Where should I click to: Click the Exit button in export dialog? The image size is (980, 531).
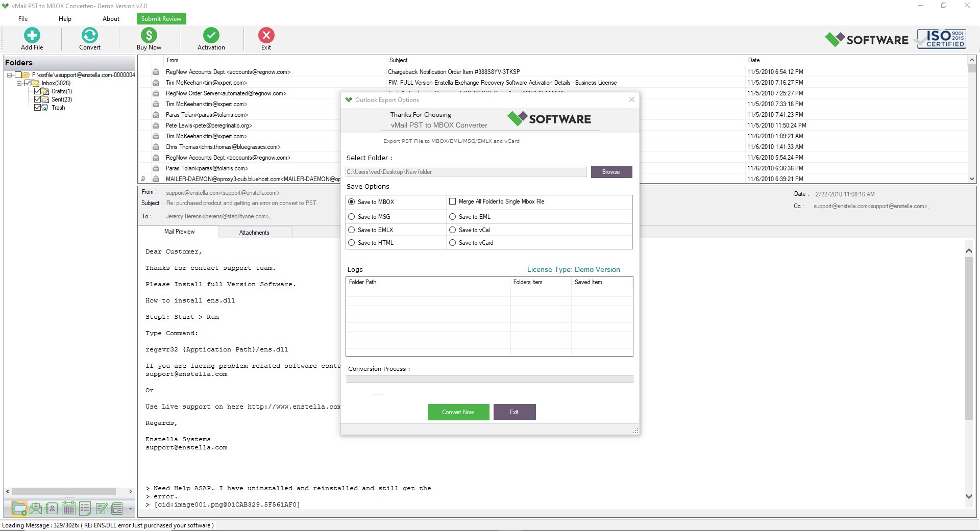tap(514, 412)
